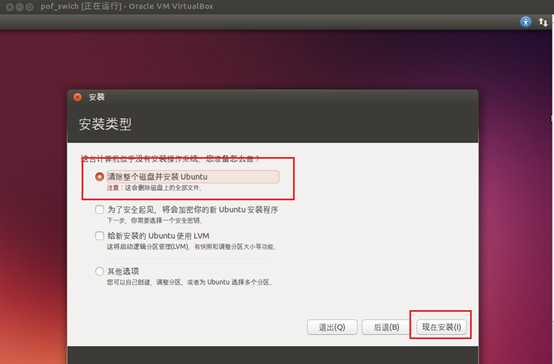554x364 pixels.
Task: Click the 后退(B) button
Action: point(386,327)
